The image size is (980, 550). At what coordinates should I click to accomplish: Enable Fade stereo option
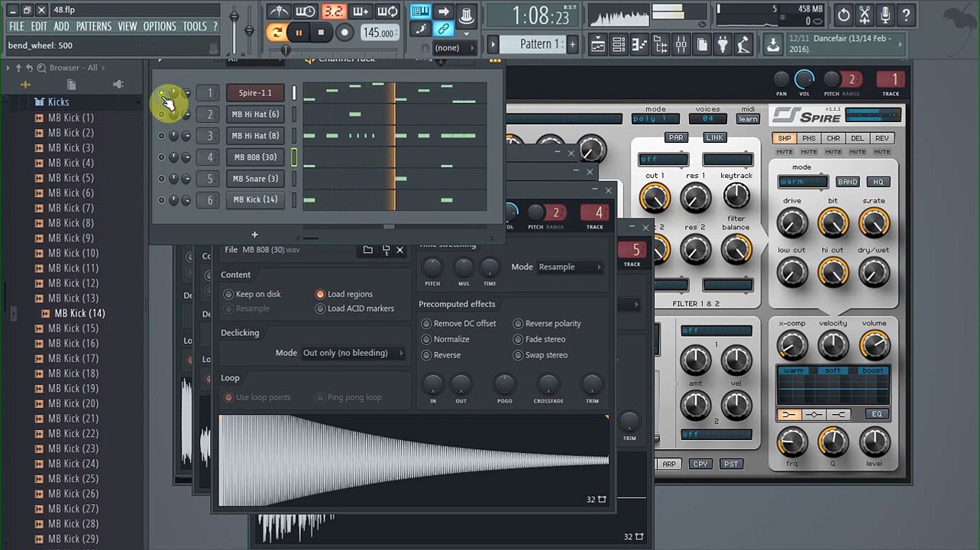[x=540, y=339]
